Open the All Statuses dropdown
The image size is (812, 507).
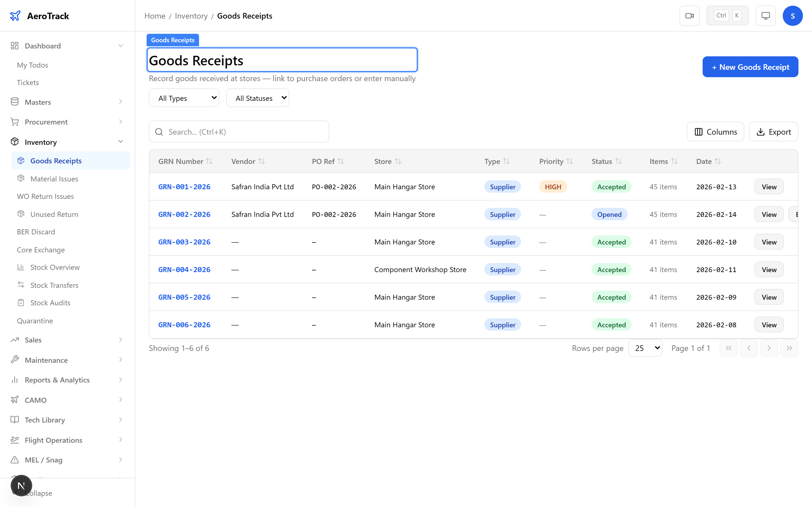pos(257,97)
